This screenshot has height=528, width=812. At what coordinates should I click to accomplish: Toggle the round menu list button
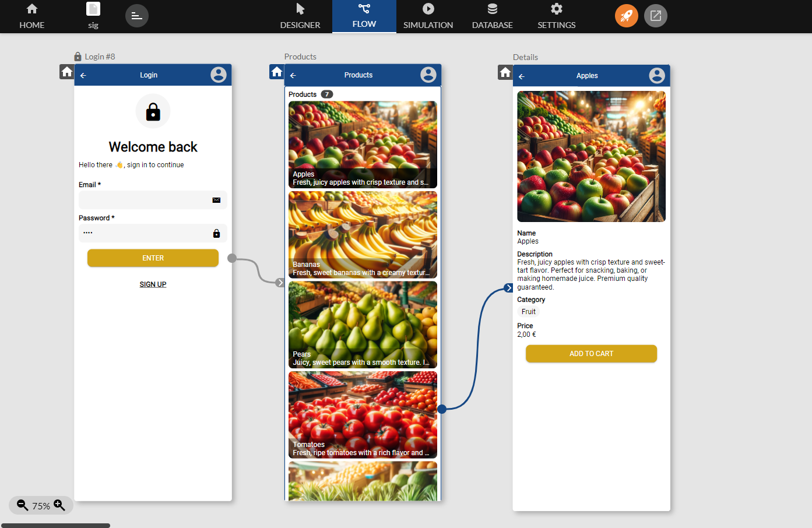[x=137, y=16]
